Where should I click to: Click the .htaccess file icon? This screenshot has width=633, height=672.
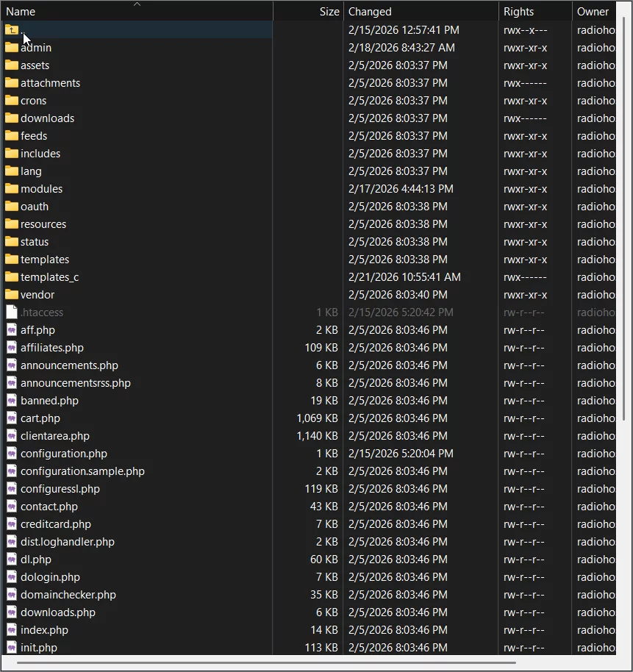coord(12,312)
